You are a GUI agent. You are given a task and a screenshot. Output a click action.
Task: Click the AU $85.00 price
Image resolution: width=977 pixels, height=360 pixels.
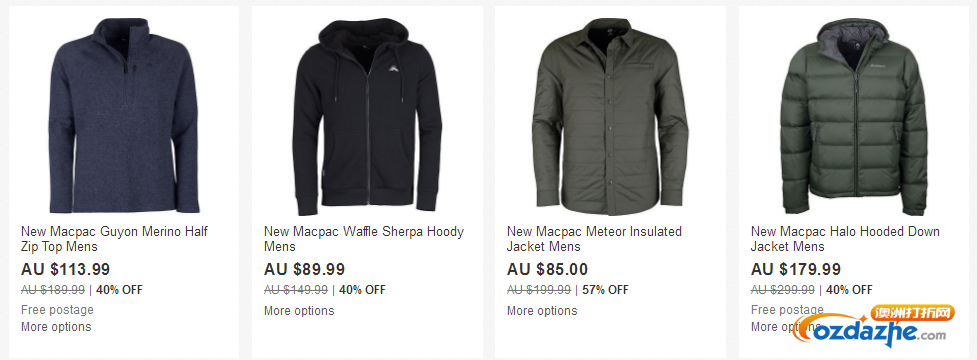(547, 270)
